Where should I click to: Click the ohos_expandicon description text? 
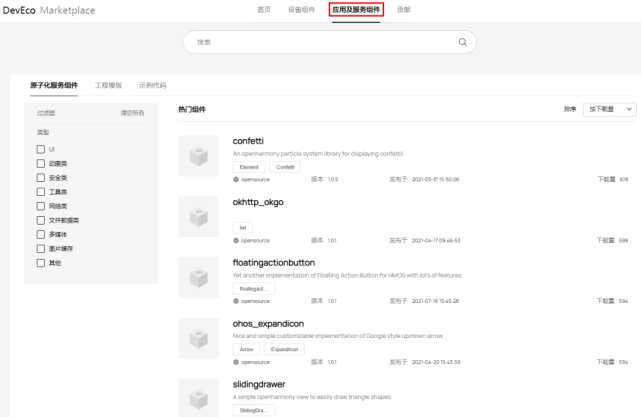tap(338, 336)
